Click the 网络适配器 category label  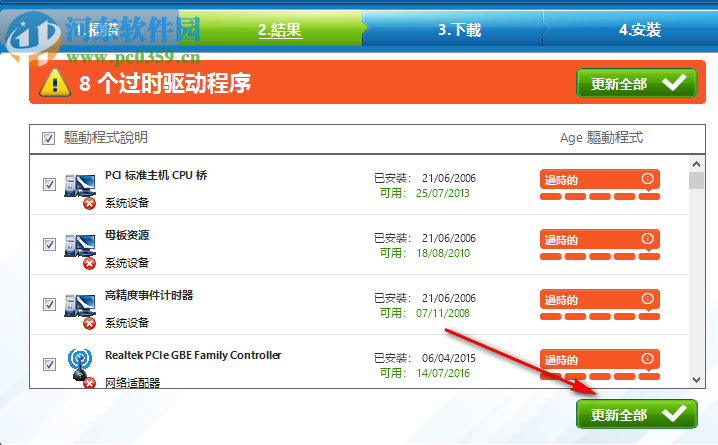[132, 383]
